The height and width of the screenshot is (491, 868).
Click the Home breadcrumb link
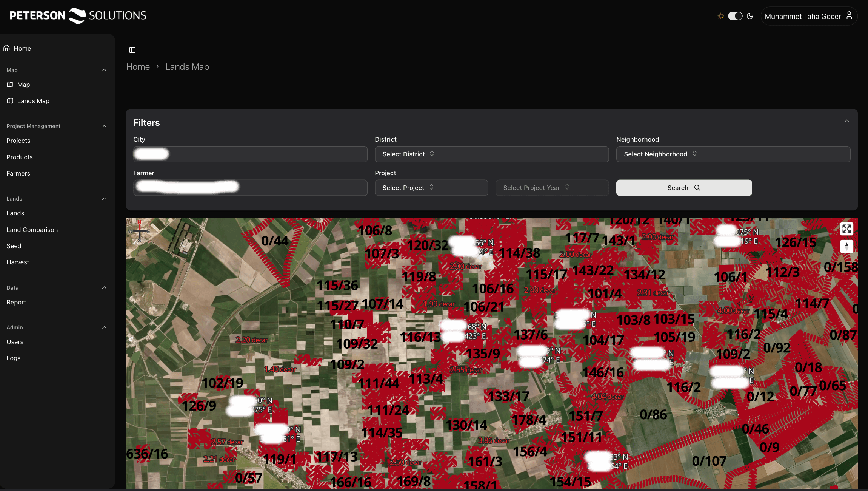tap(138, 67)
